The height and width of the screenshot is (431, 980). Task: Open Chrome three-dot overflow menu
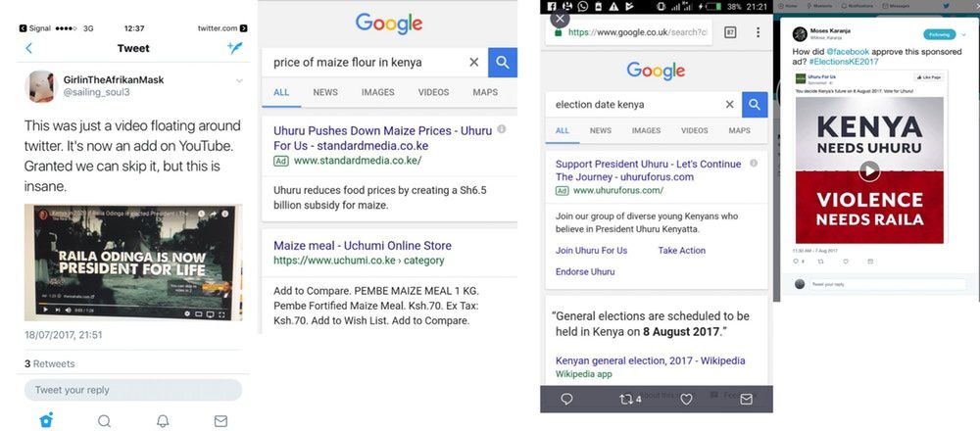[759, 32]
